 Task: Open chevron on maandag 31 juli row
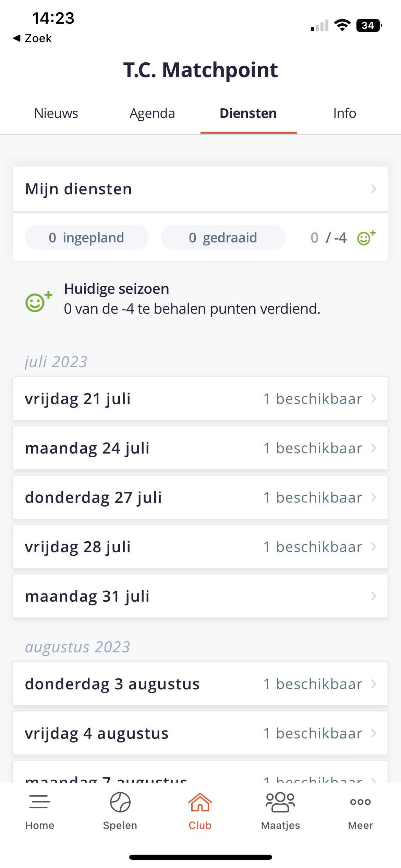click(374, 596)
